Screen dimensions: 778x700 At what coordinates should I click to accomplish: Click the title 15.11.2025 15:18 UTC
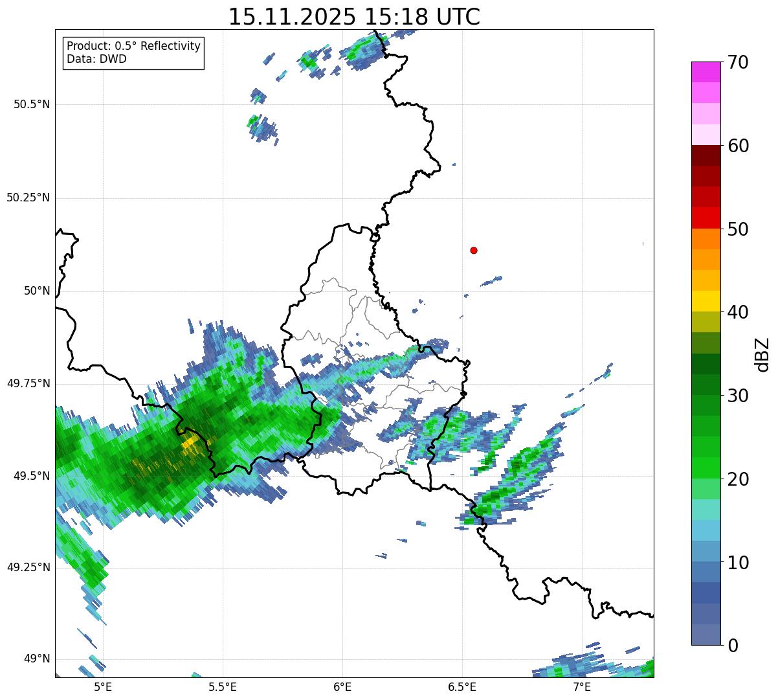point(354,17)
